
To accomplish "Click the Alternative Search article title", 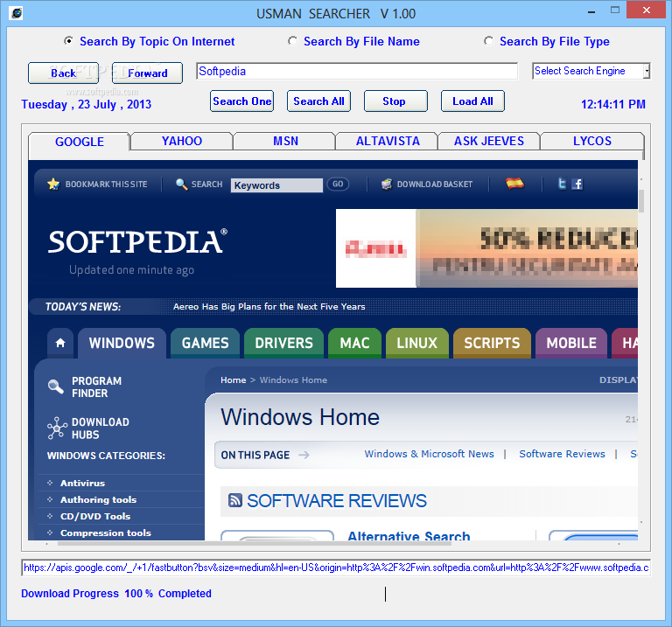I will pos(409,536).
